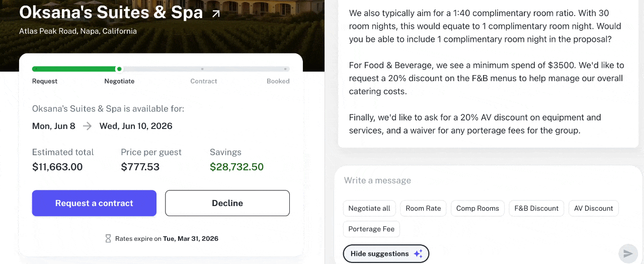Go to the Contract step label
This screenshot has height=264, width=644.
pyautogui.click(x=204, y=81)
